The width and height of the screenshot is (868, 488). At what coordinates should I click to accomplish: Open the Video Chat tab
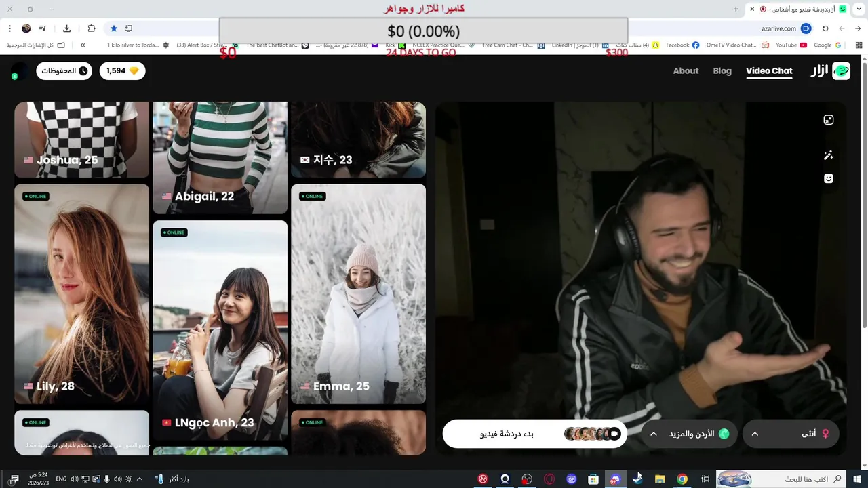click(x=769, y=70)
